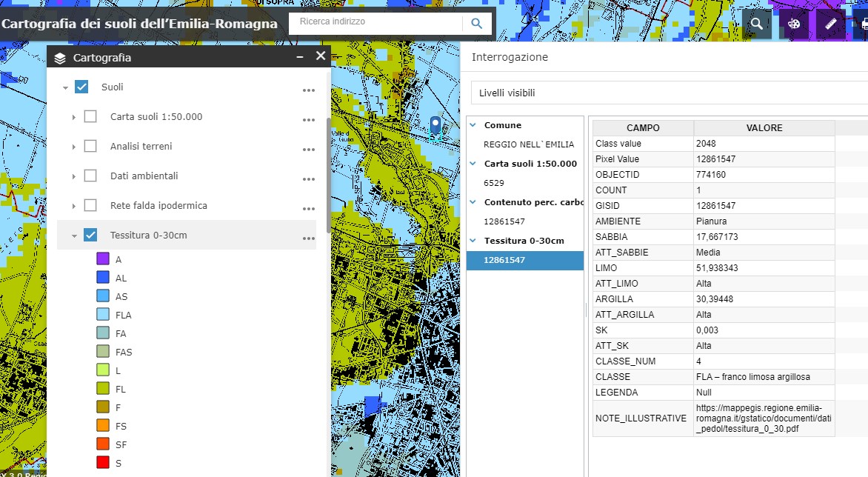This screenshot has height=477, width=868.
Task: Select the ruler measurement tool
Action: pyautogui.click(x=831, y=24)
